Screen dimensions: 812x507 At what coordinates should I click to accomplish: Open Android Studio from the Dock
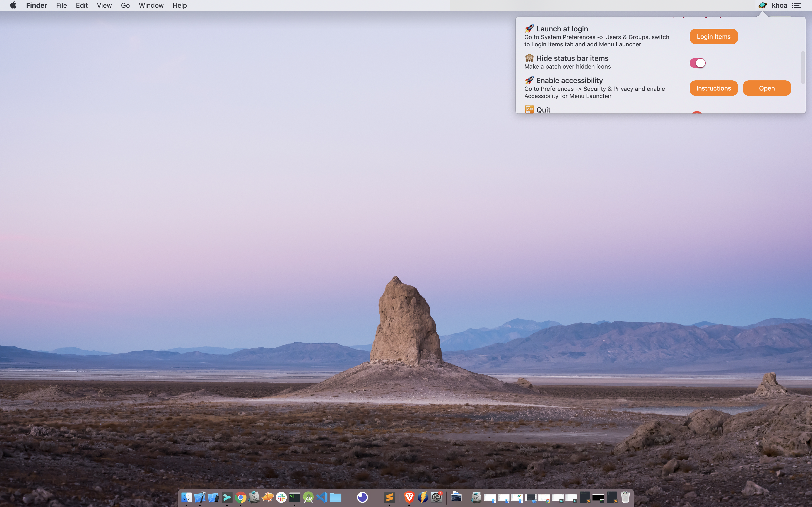click(x=308, y=497)
